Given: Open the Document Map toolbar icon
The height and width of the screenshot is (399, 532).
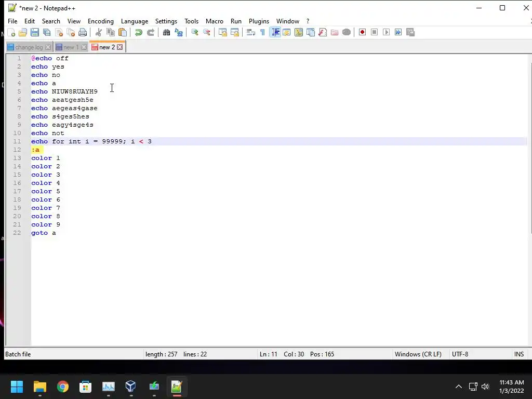Looking at the screenshot, I should (x=299, y=32).
